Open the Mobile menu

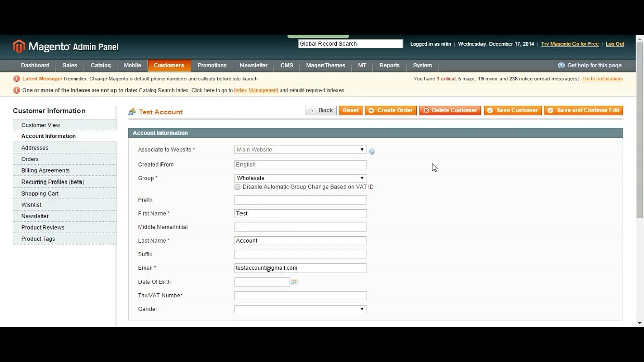(x=132, y=65)
